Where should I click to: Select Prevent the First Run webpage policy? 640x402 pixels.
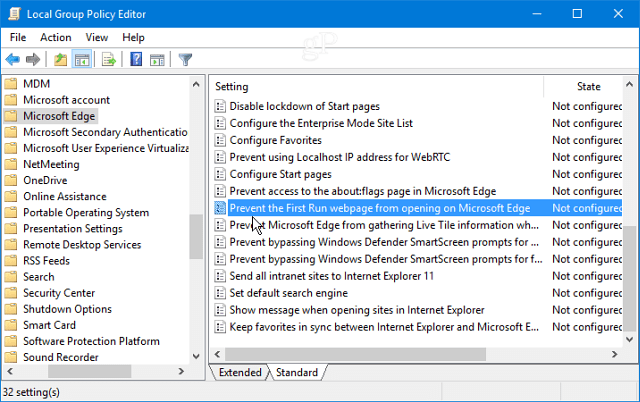pos(380,208)
